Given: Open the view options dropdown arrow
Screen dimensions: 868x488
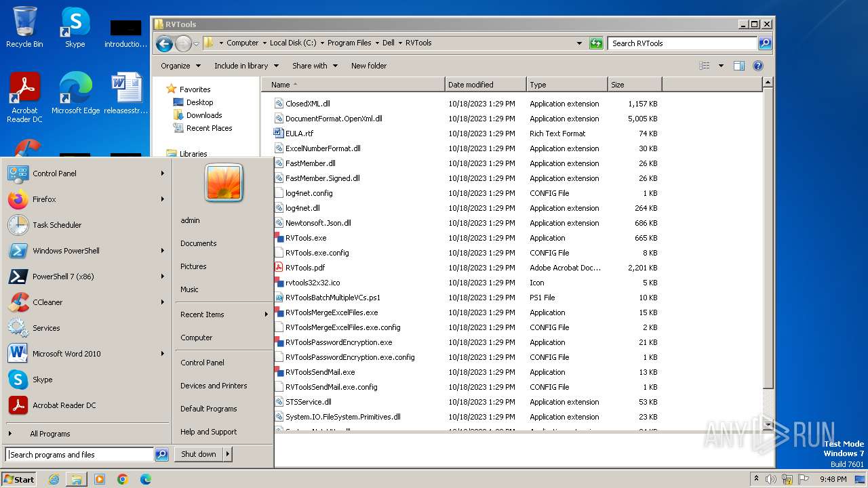Looking at the screenshot, I should tap(721, 66).
